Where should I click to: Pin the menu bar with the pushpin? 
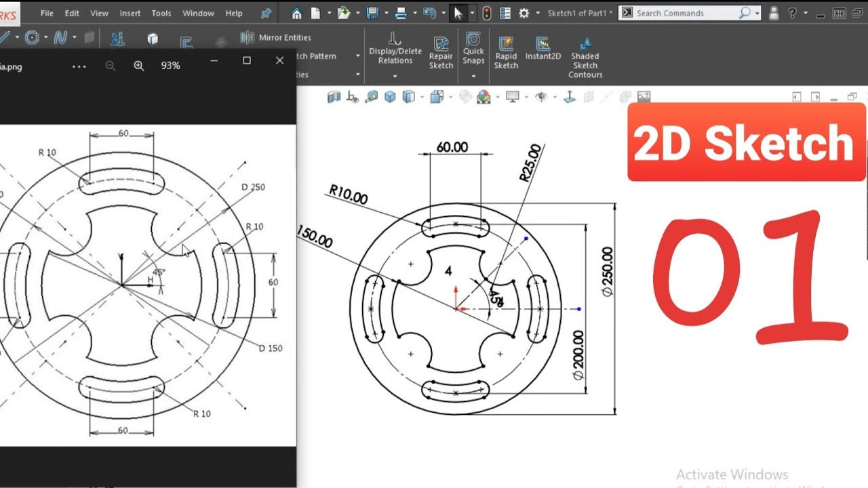266,13
